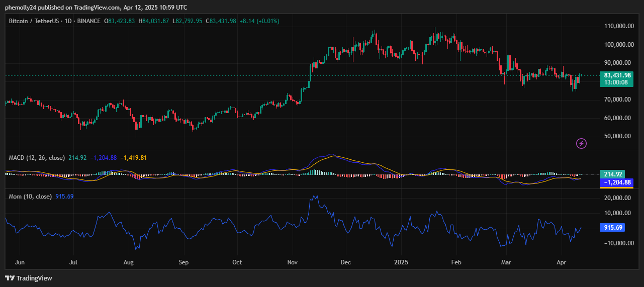Viewport: 644px width, 287px height.
Task: Click the TradingView logo in bottom-left
Action: pos(29,278)
